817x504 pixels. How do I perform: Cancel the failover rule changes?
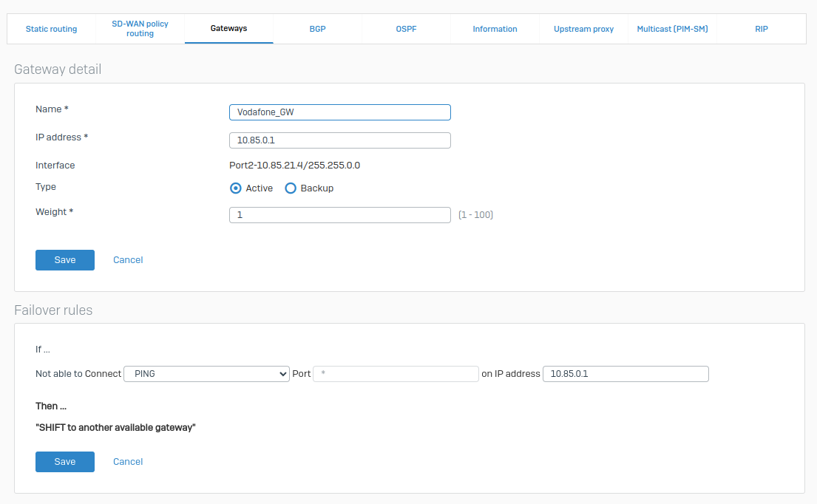(127, 461)
